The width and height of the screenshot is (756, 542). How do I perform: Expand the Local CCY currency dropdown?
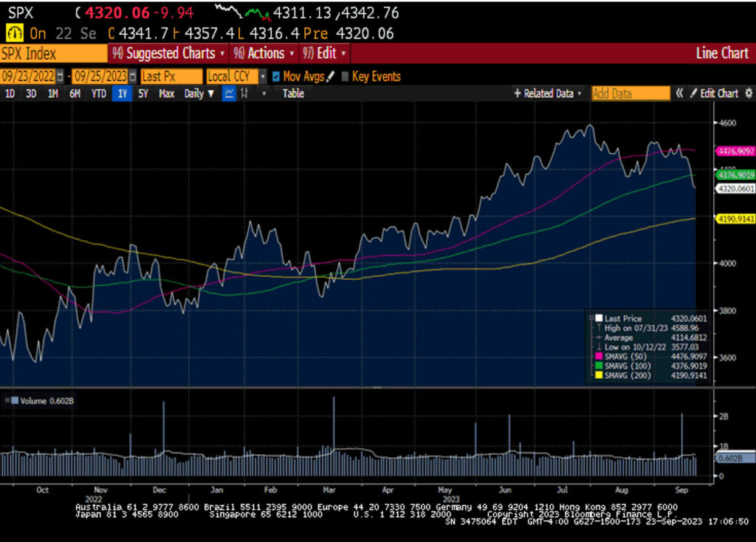click(x=262, y=77)
